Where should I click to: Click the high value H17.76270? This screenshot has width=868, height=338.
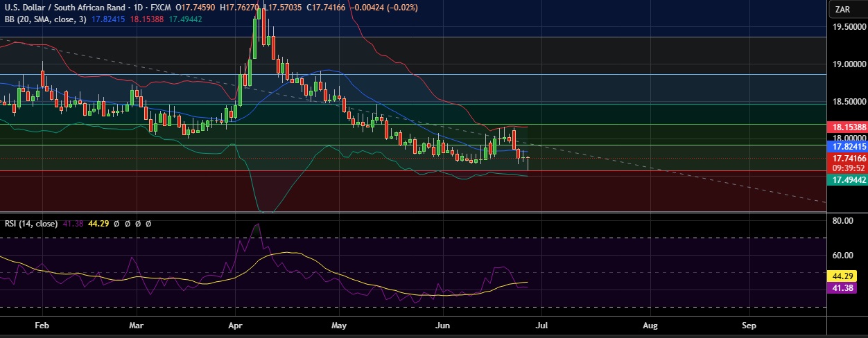pyautogui.click(x=239, y=7)
